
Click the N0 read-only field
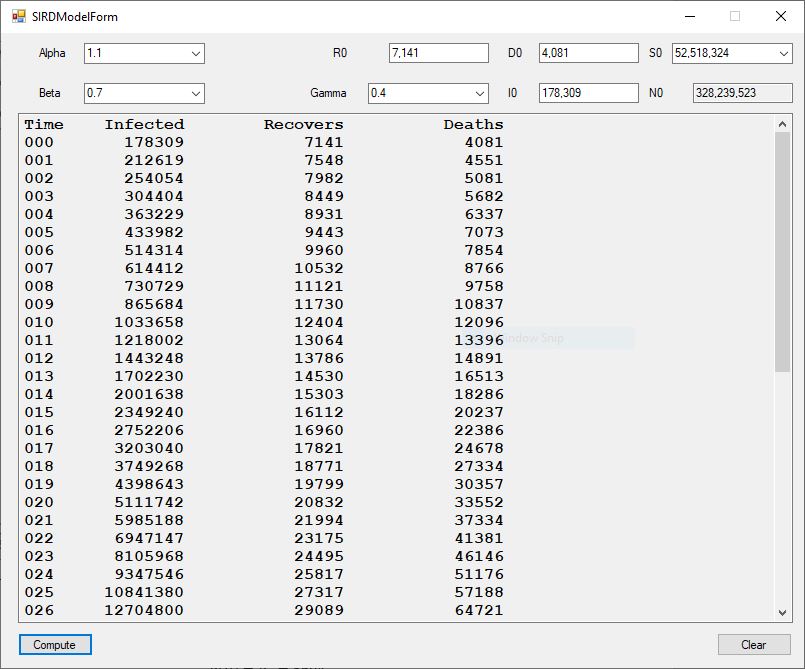coord(742,93)
